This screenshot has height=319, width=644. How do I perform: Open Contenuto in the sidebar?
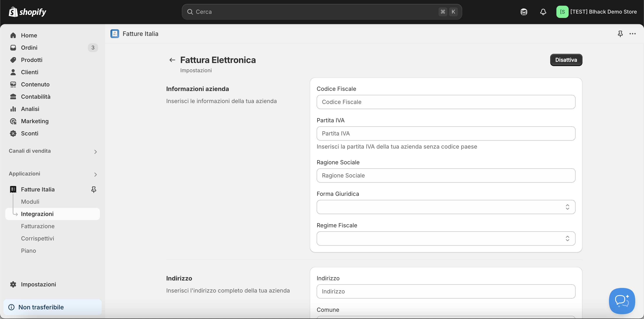click(53, 84)
